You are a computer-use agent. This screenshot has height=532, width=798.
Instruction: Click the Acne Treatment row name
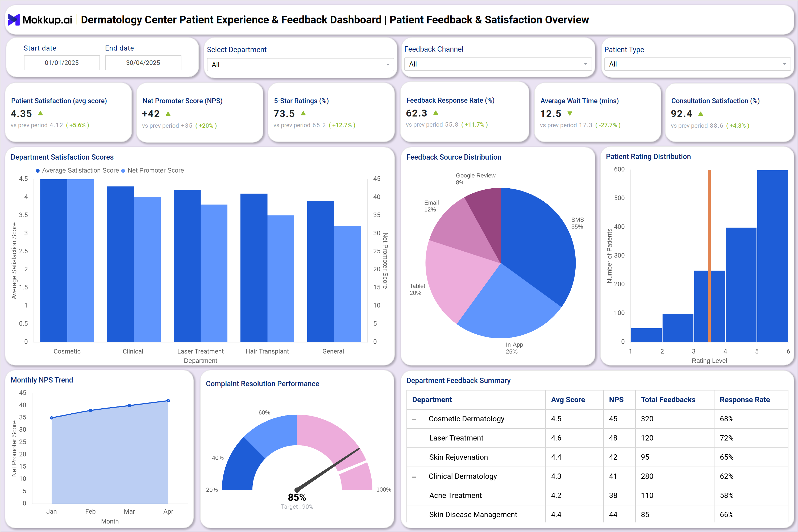click(x=455, y=496)
